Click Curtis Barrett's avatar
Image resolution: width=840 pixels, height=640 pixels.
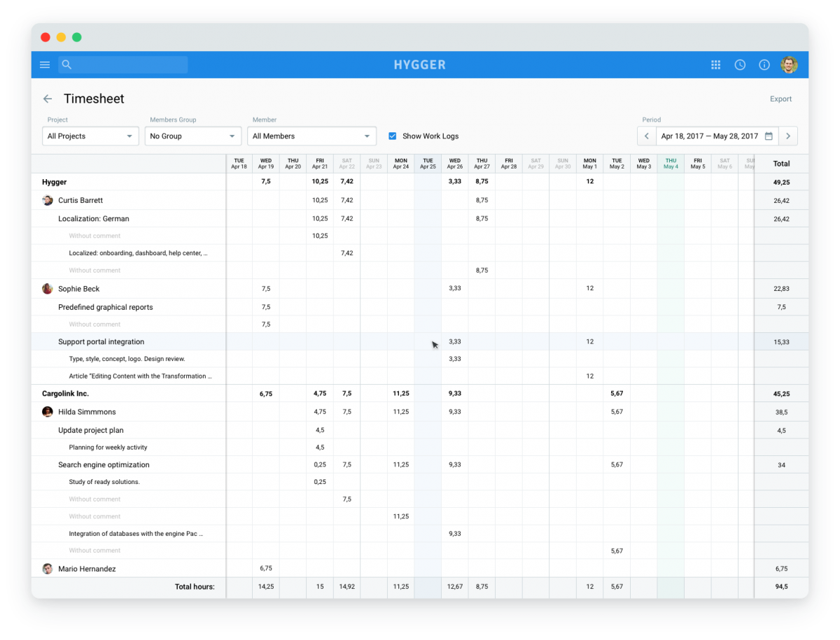point(48,200)
